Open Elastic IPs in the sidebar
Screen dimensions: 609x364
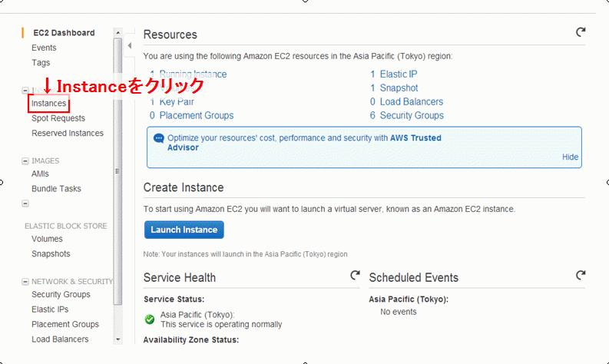coord(50,309)
